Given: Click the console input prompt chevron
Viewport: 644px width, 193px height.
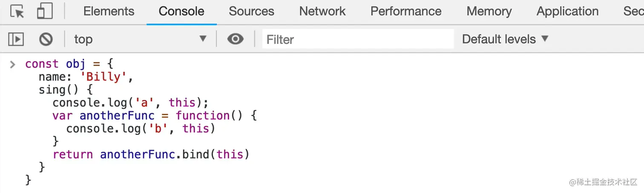Looking at the screenshot, I should (x=13, y=64).
